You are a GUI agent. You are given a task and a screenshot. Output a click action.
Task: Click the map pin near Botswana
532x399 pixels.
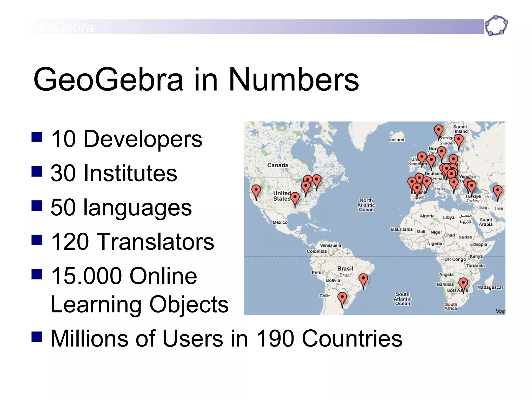[463, 286]
